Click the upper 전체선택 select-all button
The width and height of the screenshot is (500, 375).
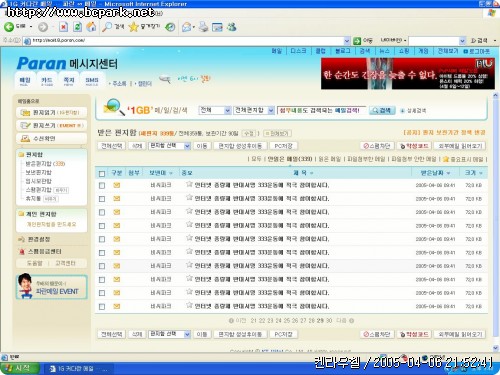click(112, 146)
